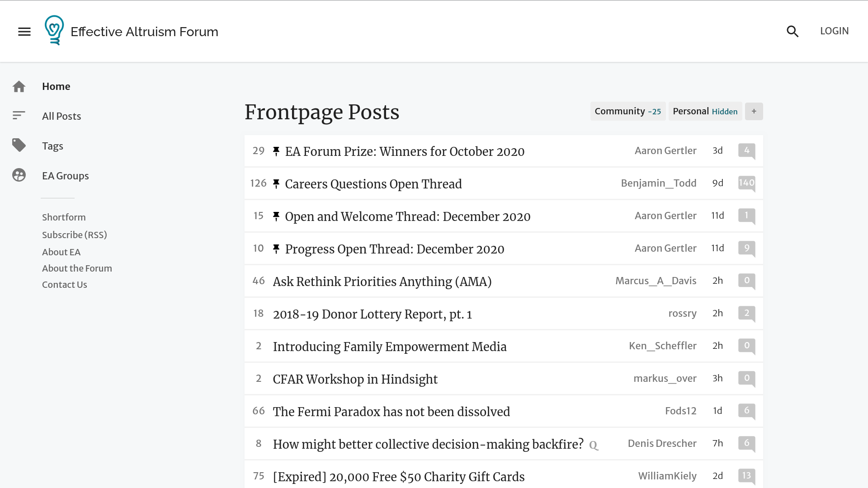Open Careers Questions Open Thread post
Screen dimensions: 868x488
point(373,184)
